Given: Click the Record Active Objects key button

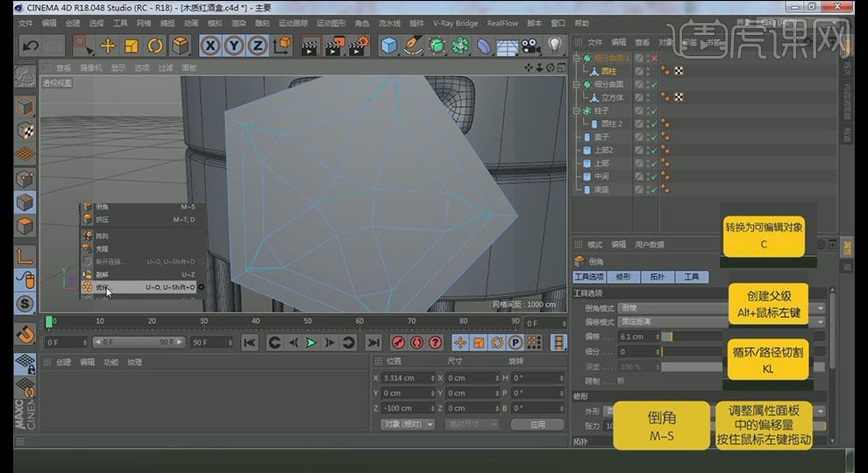Looking at the screenshot, I should (x=398, y=343).
